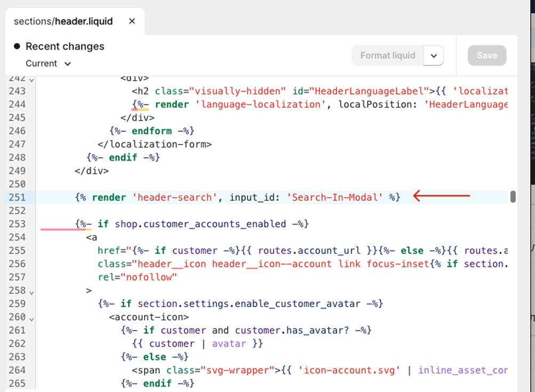Click header__icon--account class on line 256
The height and width of the screenshot is (392, 535).
[272, 263]
